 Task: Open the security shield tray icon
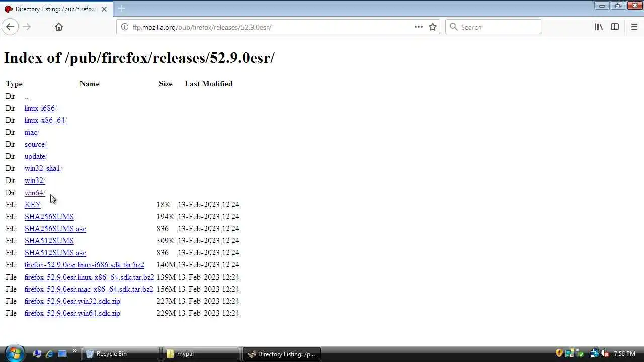(559, 354)
